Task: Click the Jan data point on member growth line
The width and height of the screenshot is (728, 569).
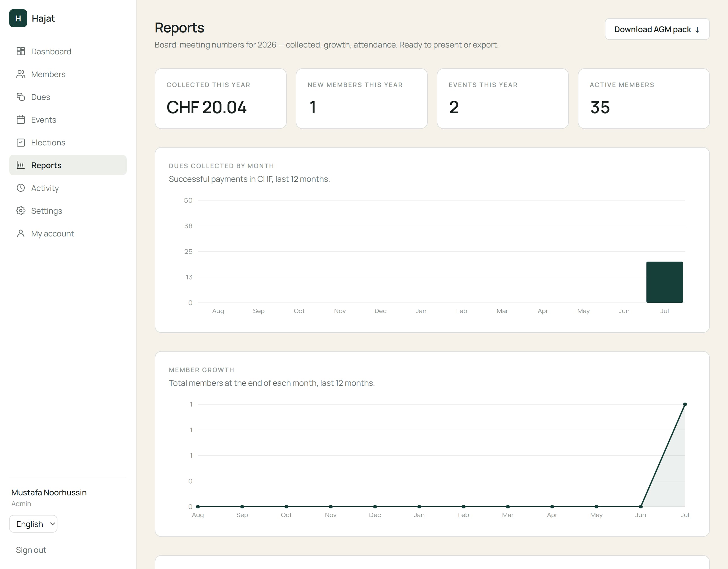Action: 419,507
